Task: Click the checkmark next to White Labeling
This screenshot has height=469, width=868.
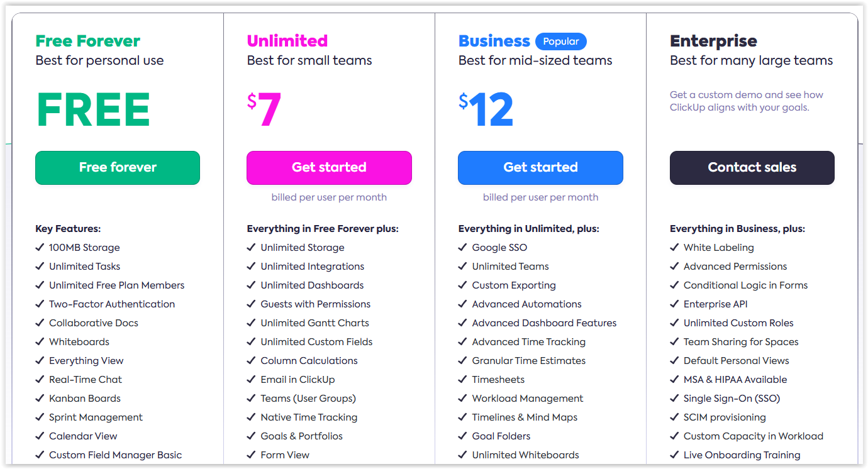Action: tap(674, 247)
